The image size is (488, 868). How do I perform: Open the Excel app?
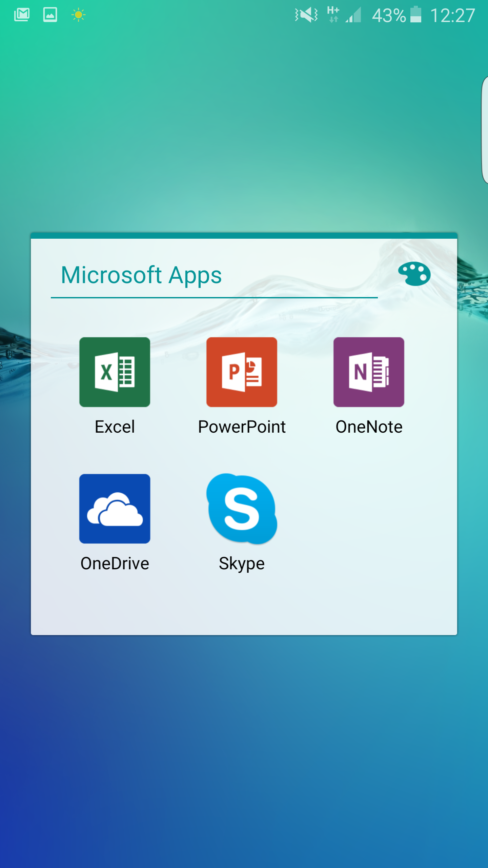[115, 372]
